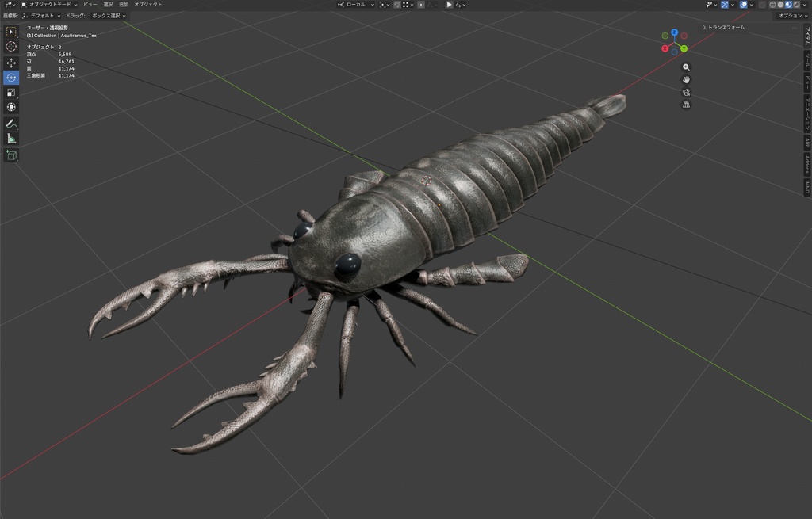Open pivot point dropdown
The image size is (812, 519).
tap(385, 5)
